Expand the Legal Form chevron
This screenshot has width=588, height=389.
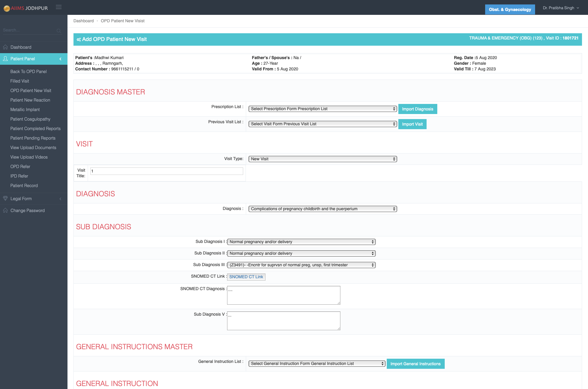pyautogui.click(x=60, y=199)
